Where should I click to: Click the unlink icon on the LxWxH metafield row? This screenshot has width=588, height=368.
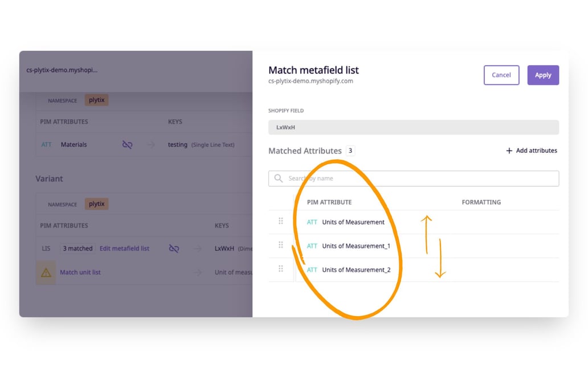[x=174, y=248]
